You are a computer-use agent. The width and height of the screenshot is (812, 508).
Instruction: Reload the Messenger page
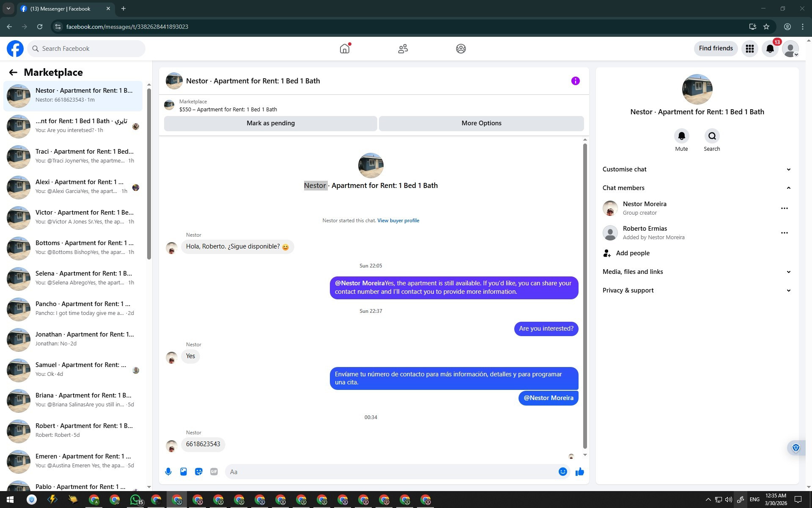[40, 27]
